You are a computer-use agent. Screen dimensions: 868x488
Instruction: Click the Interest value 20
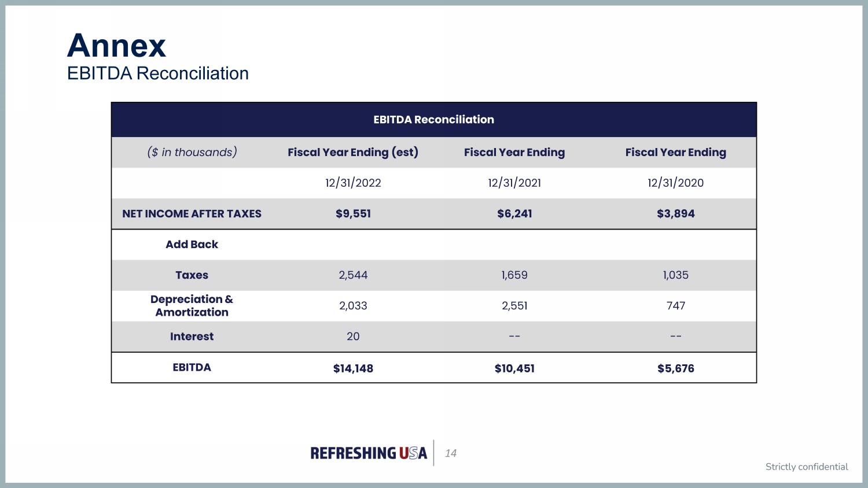(x=353, y=337)
